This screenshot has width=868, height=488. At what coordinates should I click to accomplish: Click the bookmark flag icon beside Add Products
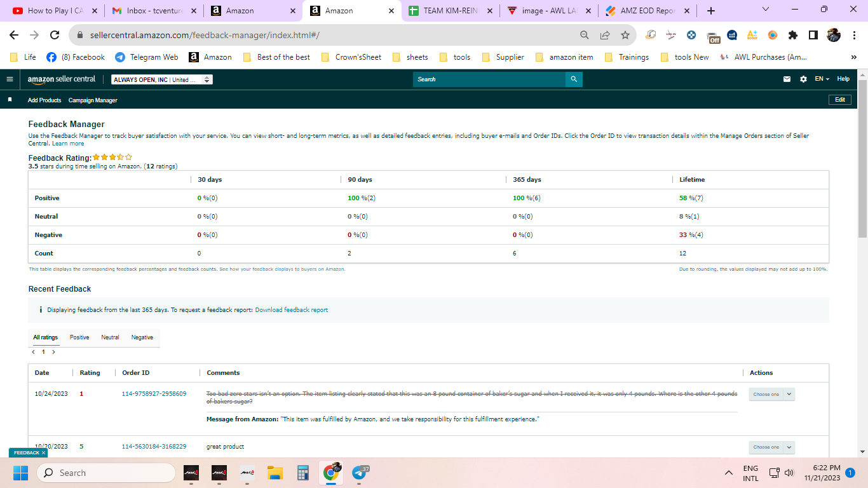10,100
